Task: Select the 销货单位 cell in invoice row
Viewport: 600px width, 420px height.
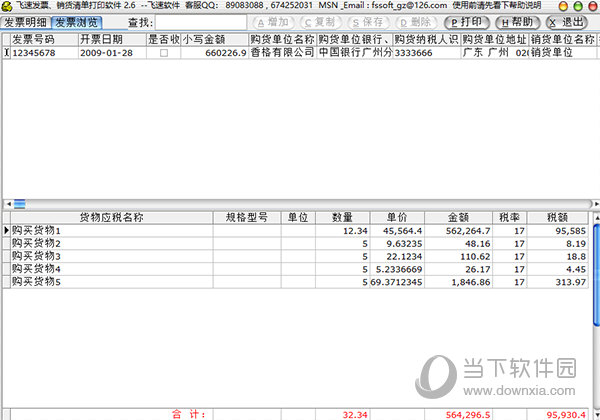Action: (x=562, y=53)
